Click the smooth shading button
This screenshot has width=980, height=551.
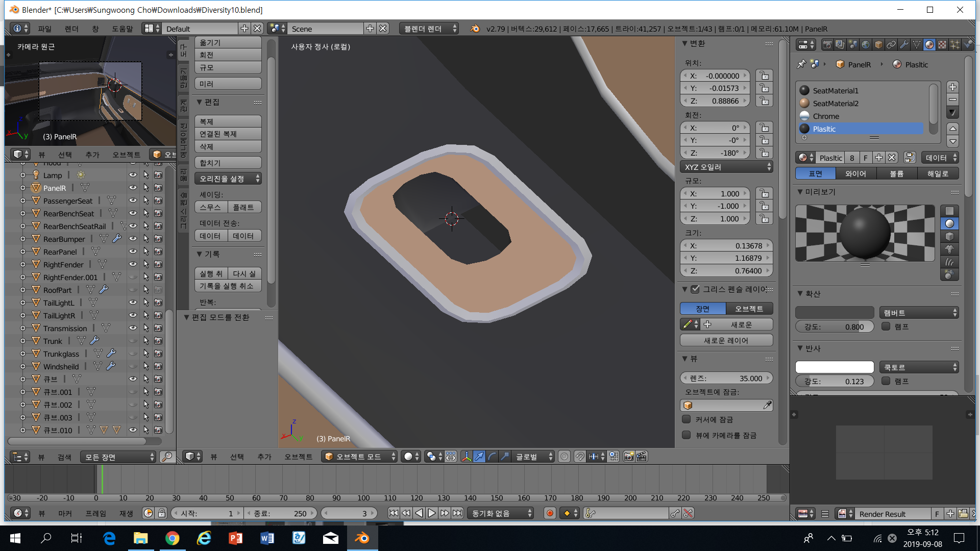(x=210, y=207)
